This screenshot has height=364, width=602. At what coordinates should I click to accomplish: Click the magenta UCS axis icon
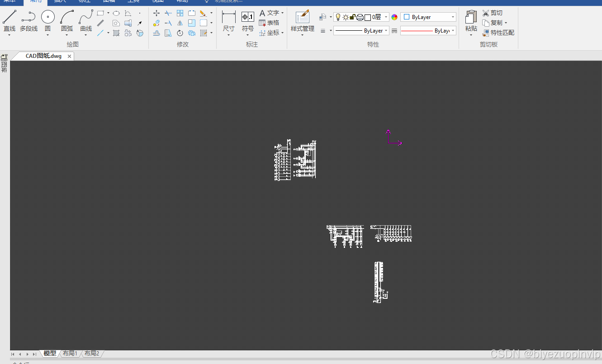(394, 137)
